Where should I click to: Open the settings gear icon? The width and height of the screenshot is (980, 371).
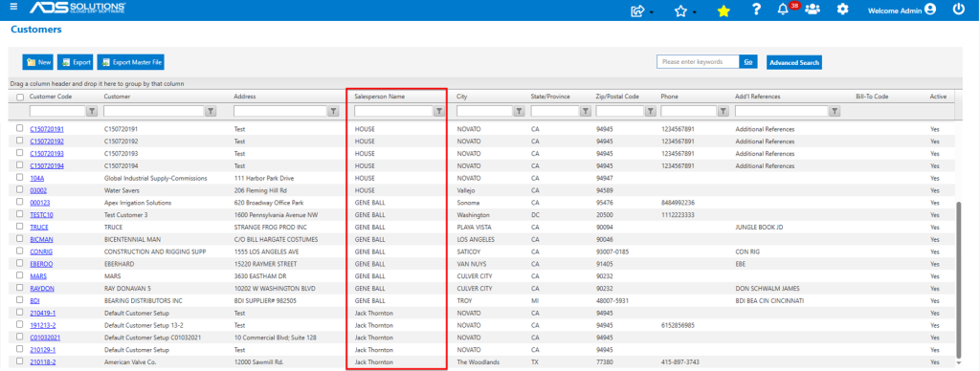tap(842, 10)
